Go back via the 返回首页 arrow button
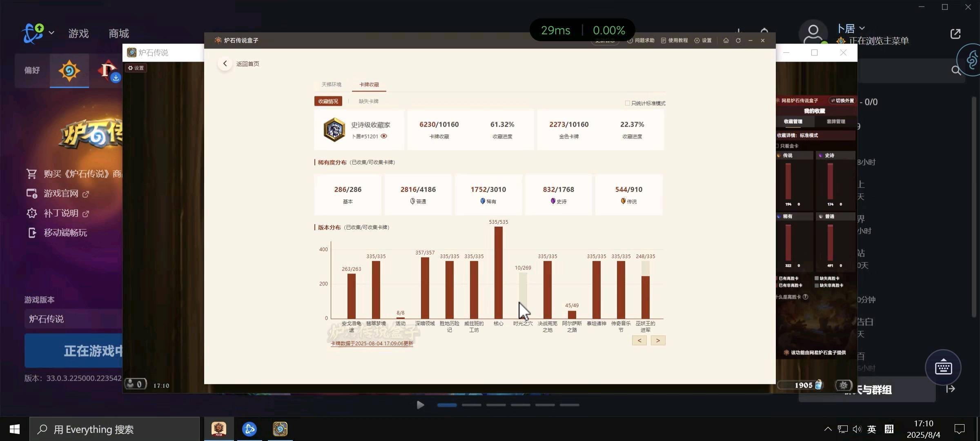 pos(225,64)
